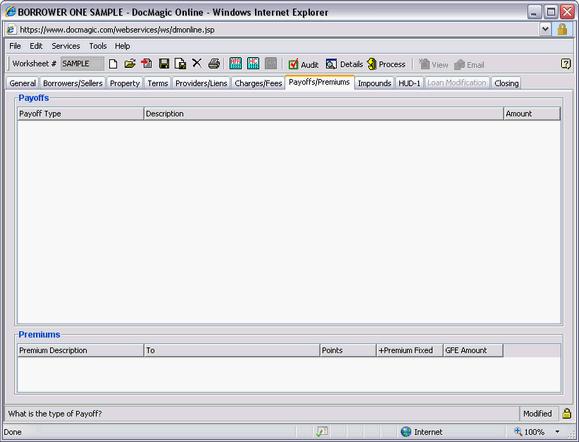Click the import icon with red arrow
Viewport: 579px width, 442px height.
pos(147,64)
